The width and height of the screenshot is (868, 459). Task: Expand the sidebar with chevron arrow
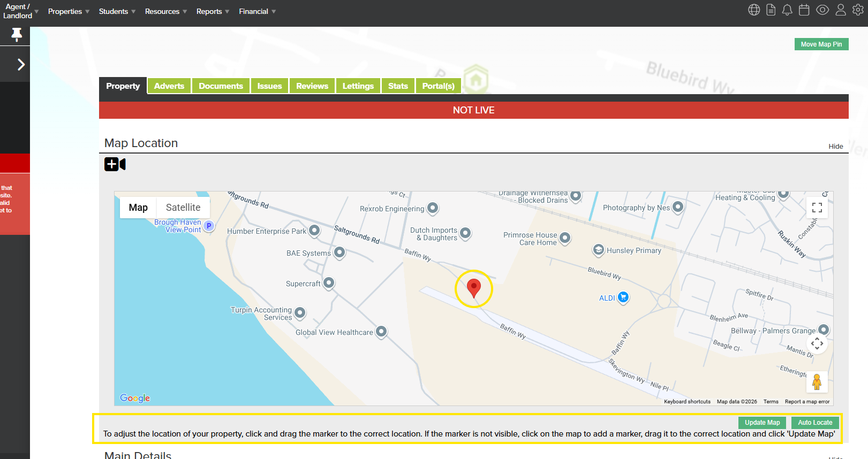[21, 65]
